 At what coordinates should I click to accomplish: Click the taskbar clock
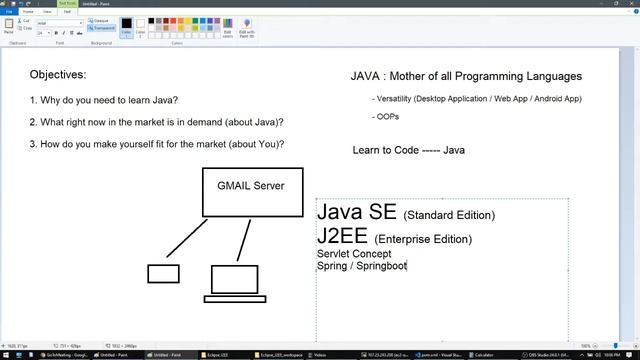pos(613,355)
